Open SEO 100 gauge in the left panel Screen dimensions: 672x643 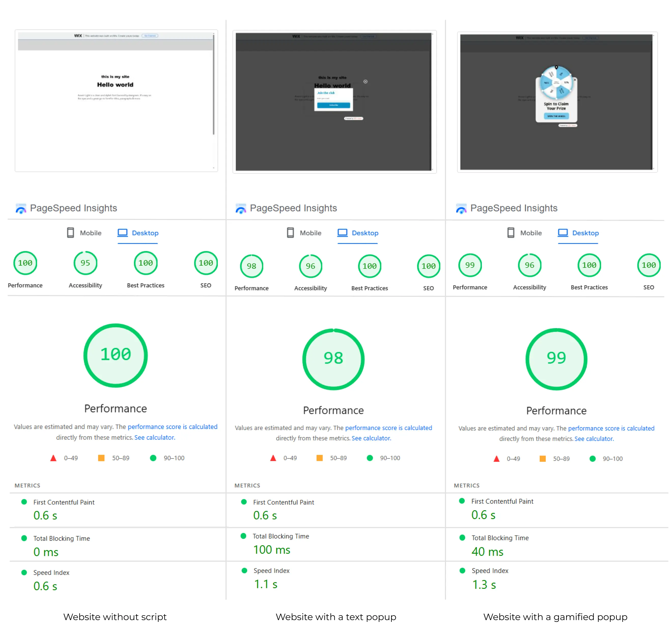(x=206, y=263)
